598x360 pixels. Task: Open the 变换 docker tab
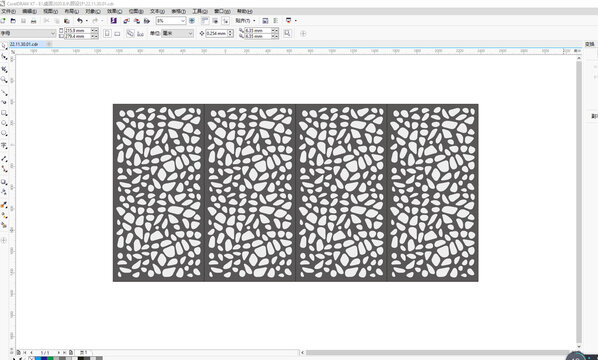point(590,44)
